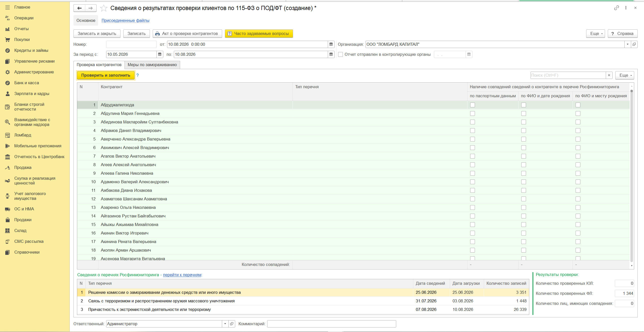
Task: Click the Записать button
Action: pos(136,34)
